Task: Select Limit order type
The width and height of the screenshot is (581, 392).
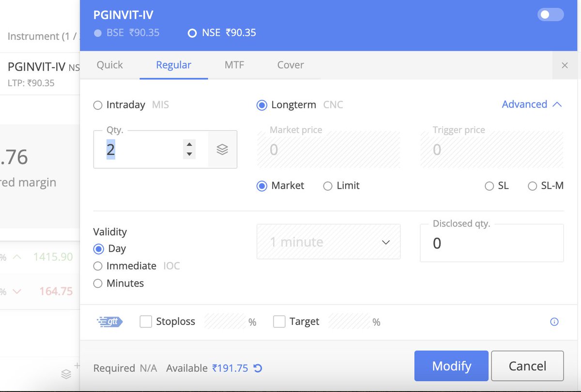Action: (328, 186)
